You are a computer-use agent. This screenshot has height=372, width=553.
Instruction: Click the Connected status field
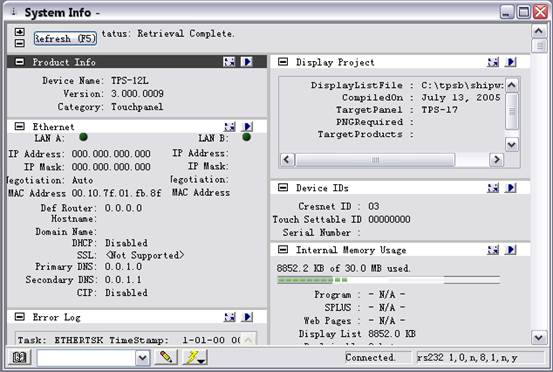click(378, 357)
